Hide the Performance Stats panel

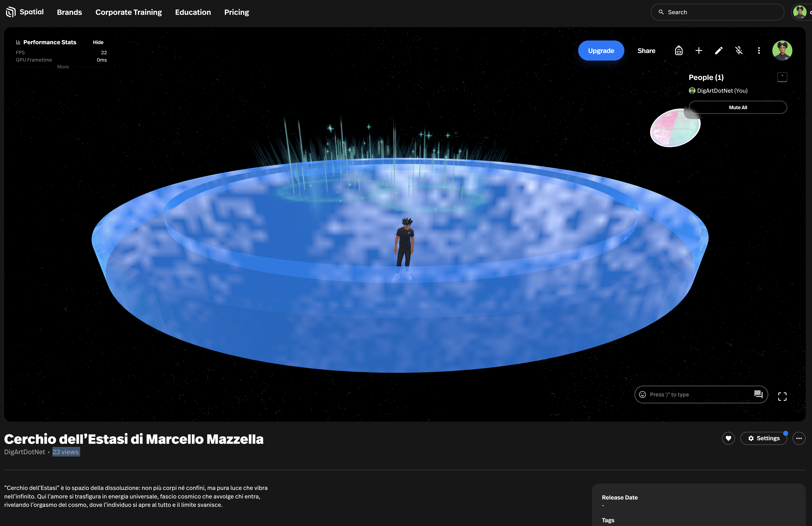point(98,42)
